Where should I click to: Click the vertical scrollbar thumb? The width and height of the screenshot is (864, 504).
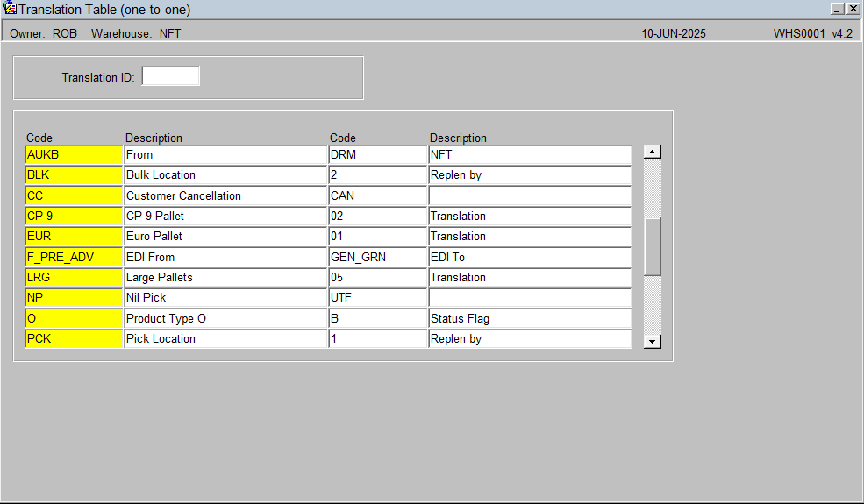[653, 247]
